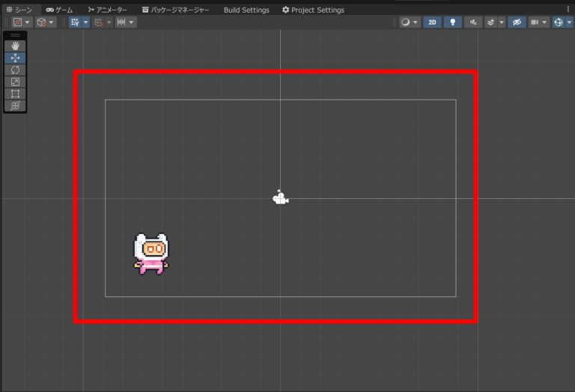Viewport: 575px width, 392px height.
Task: Switch to the アニメーター tab
Action: (x=107, y=10)
